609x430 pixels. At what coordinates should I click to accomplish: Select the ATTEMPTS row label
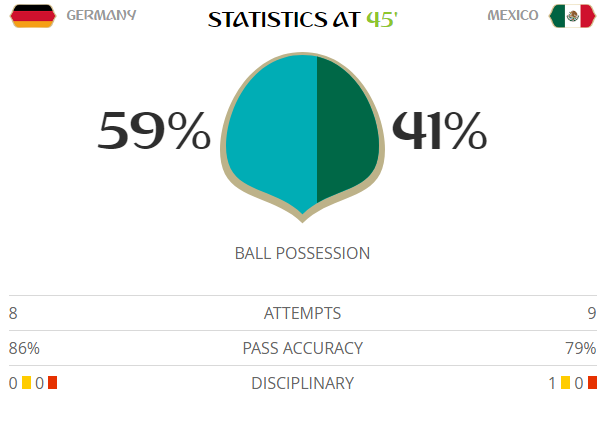(x=302, y=313)
